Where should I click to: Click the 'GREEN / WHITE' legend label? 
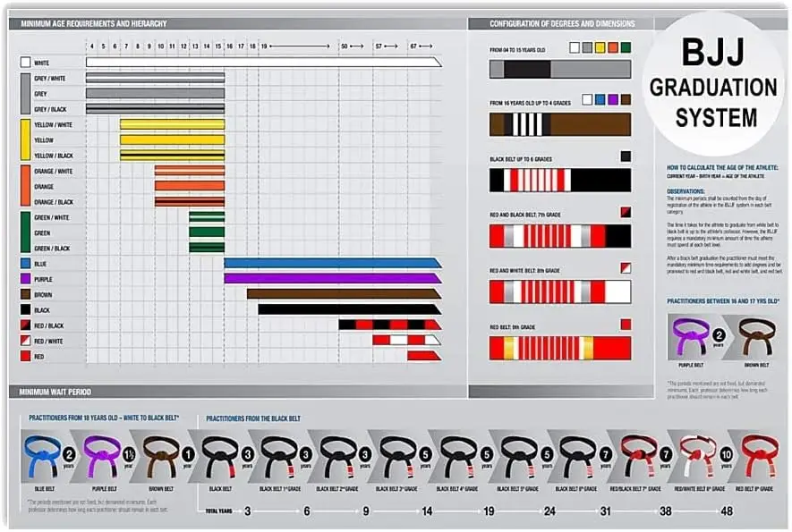click(x=52, y=217)
